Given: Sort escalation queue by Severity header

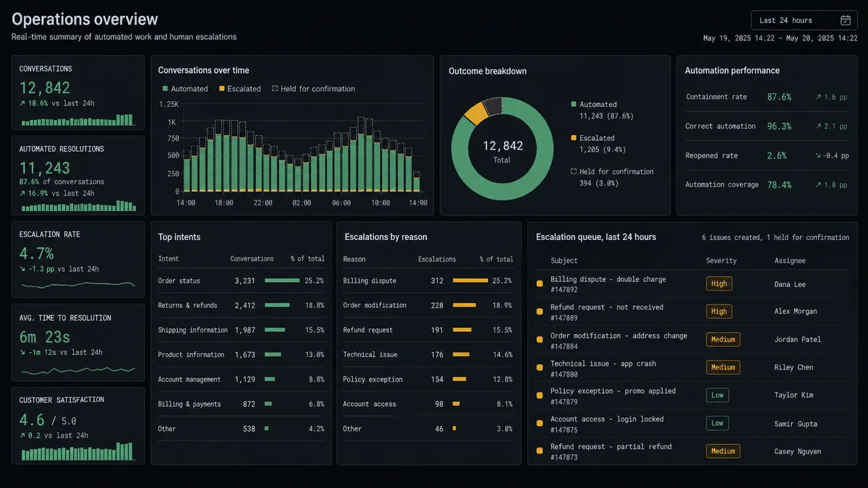Looking at the screenshot, I should pyautogui.click(x=721, y=260).
